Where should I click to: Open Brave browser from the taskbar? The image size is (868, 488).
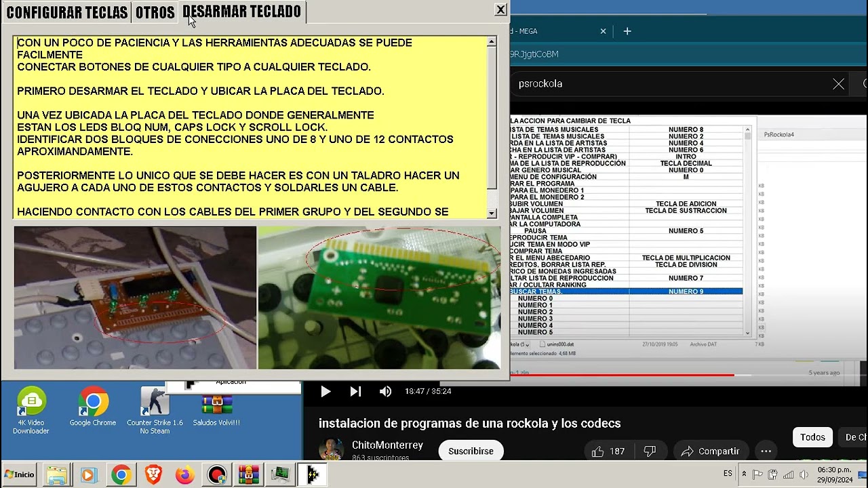coord(153,475)
